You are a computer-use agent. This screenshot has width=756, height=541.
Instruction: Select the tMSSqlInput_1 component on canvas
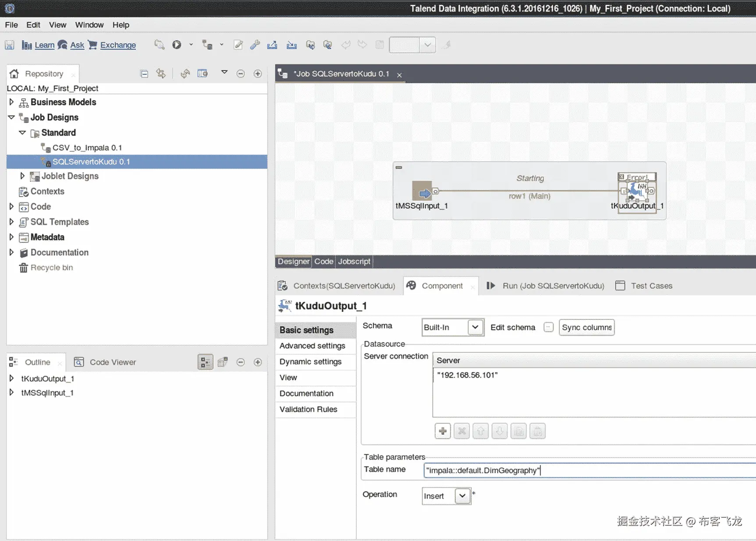(x=422, y=191)
